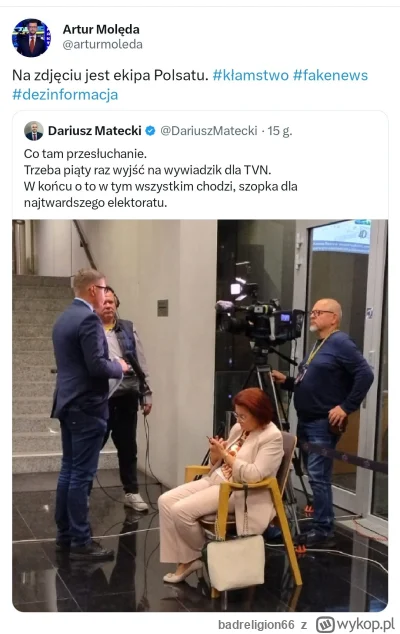Screen dimensions: 400x634
Task: Click main tweet text 'Na zdjęciu jest ekipa Polsatu'
Action: [x=110, y=75]
